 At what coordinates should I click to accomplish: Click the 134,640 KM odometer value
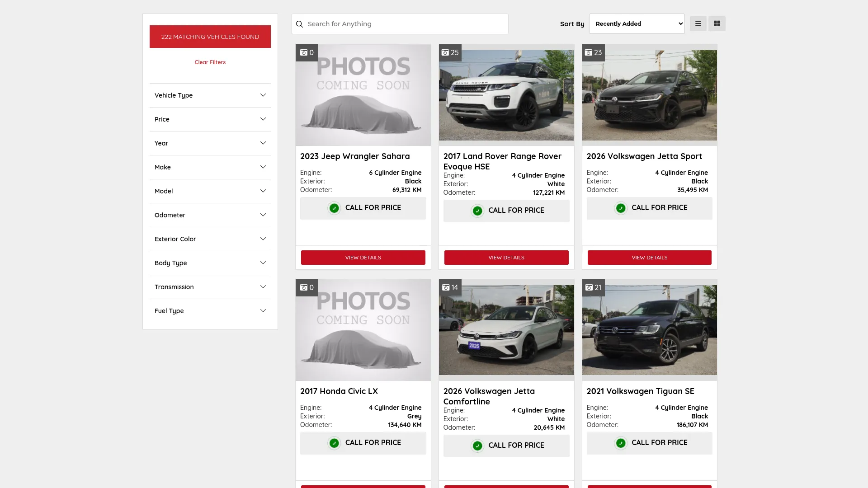click(405, 425)
